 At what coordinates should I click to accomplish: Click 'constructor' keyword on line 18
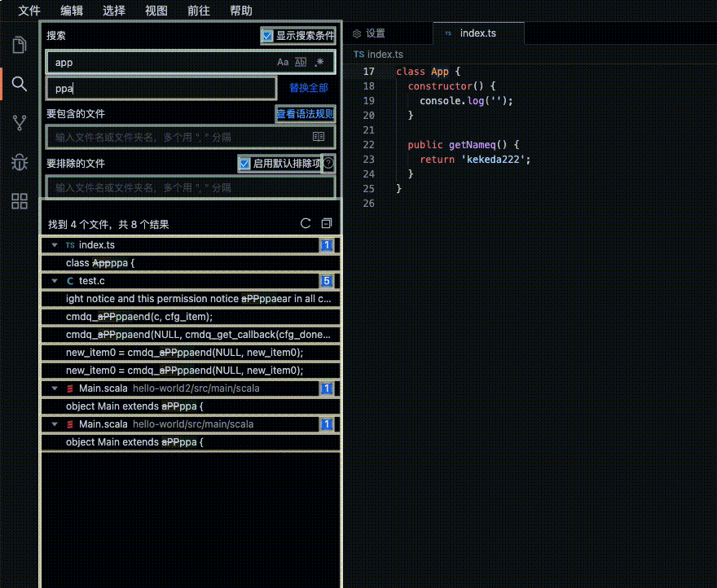coord(440,86)
